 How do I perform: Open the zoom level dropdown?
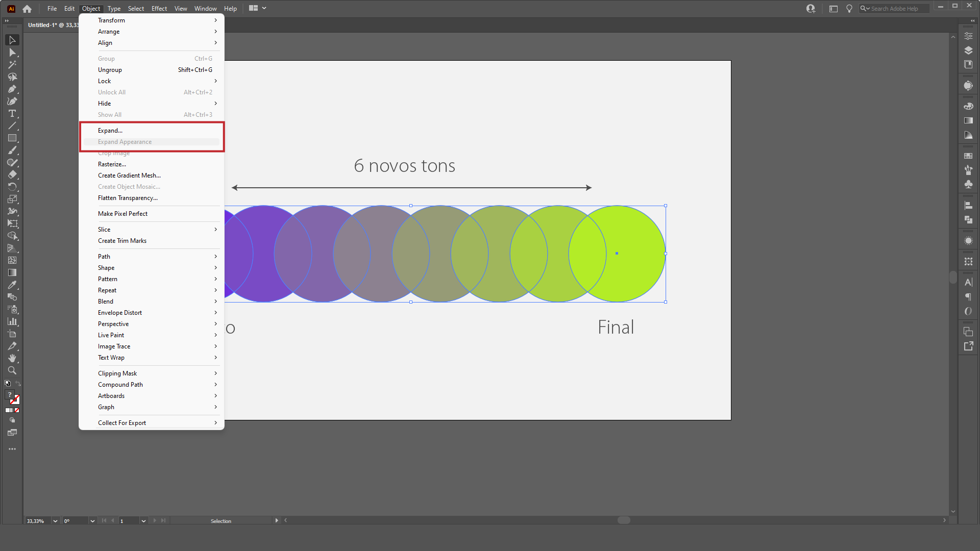[55, 521]
